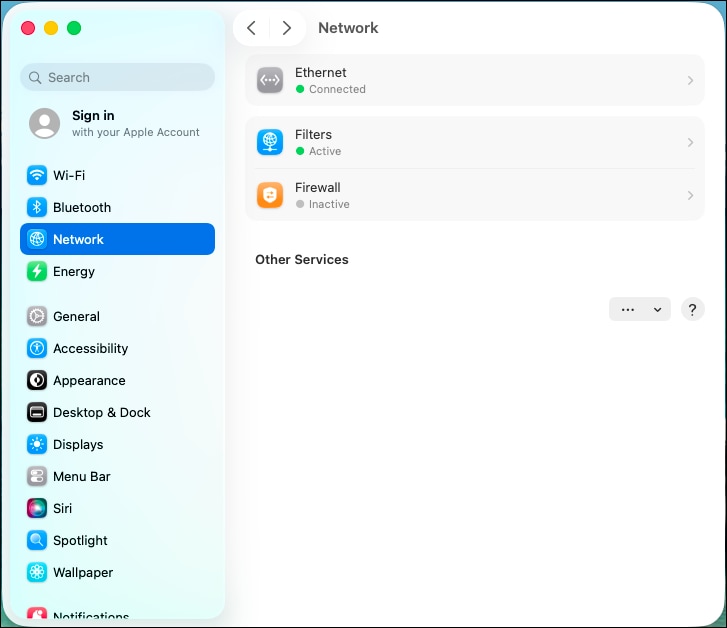The image size is (727, 628).
Task: Click the Wallpaper label in sidebar
Action: [x=83, y=572]
